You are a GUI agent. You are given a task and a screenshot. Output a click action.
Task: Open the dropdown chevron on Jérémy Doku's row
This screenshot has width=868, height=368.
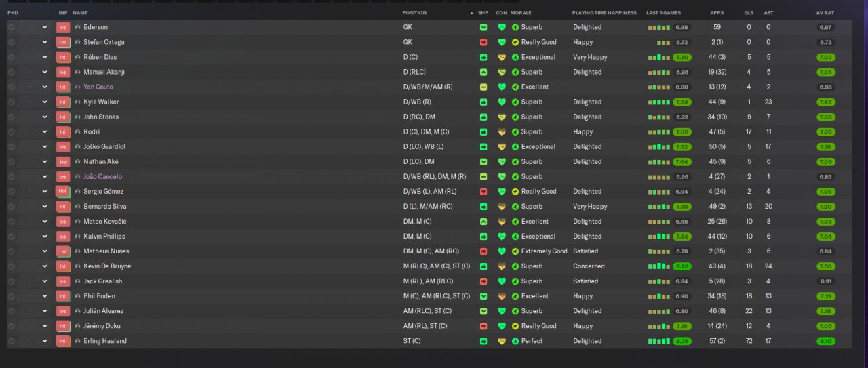pyautogui.click(x=45, y=326)
